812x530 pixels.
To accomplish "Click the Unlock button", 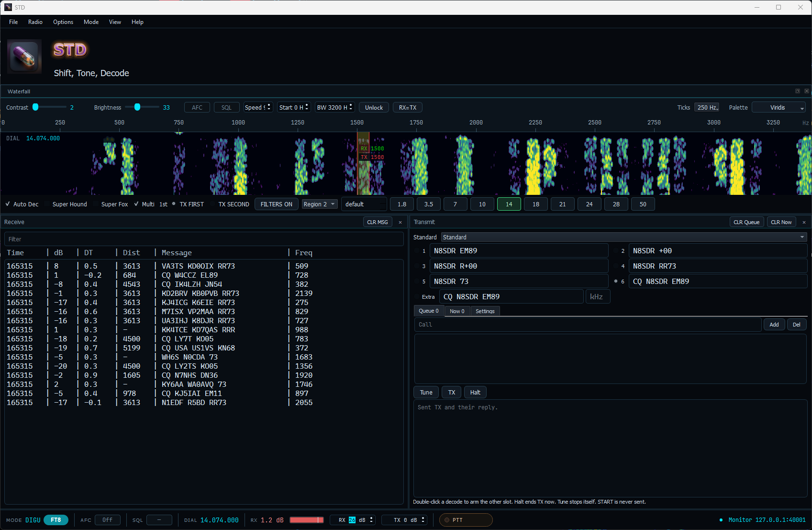I will pyautogui.click(x=374, y=108).
